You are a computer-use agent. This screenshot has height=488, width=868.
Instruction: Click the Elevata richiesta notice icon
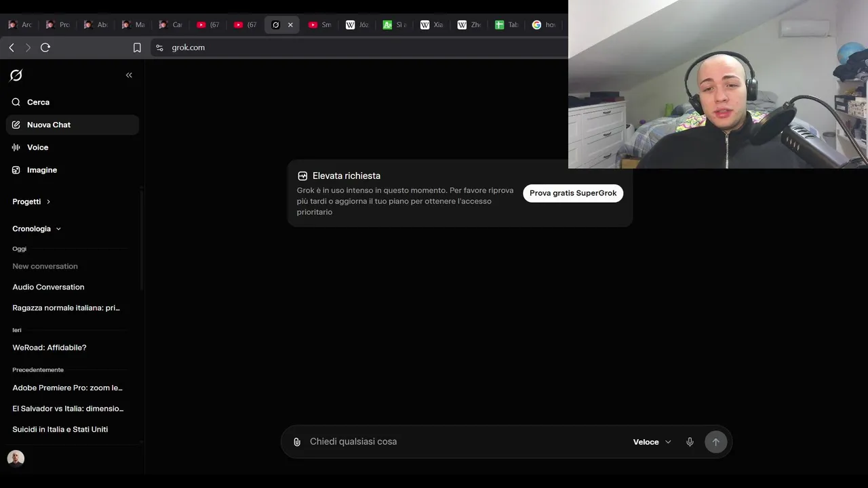click(302, 176)
